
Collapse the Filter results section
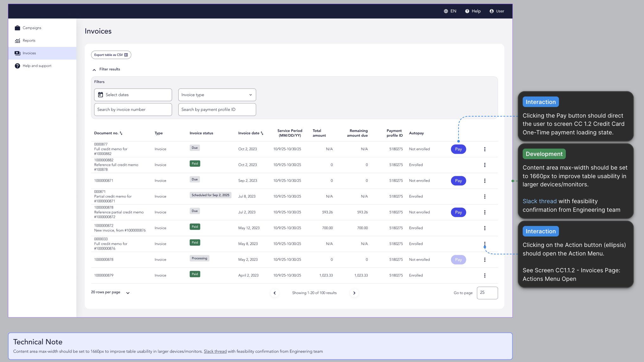point(94,69)
